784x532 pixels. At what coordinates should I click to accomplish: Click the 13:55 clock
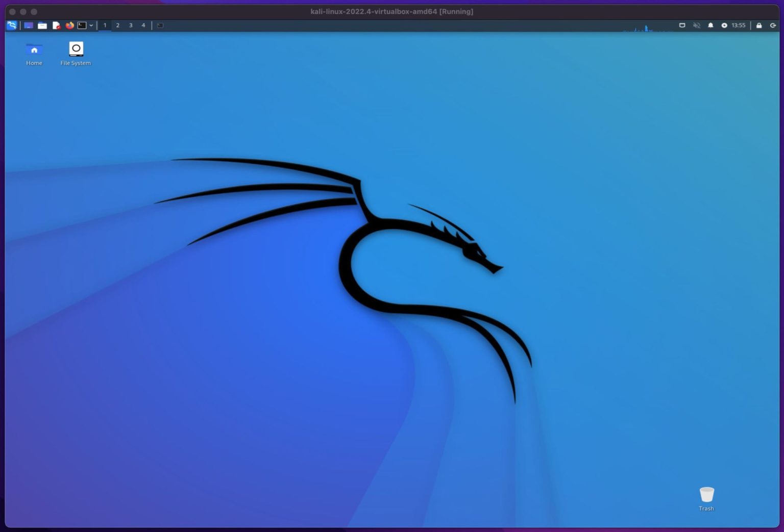(x=738, y=26)
